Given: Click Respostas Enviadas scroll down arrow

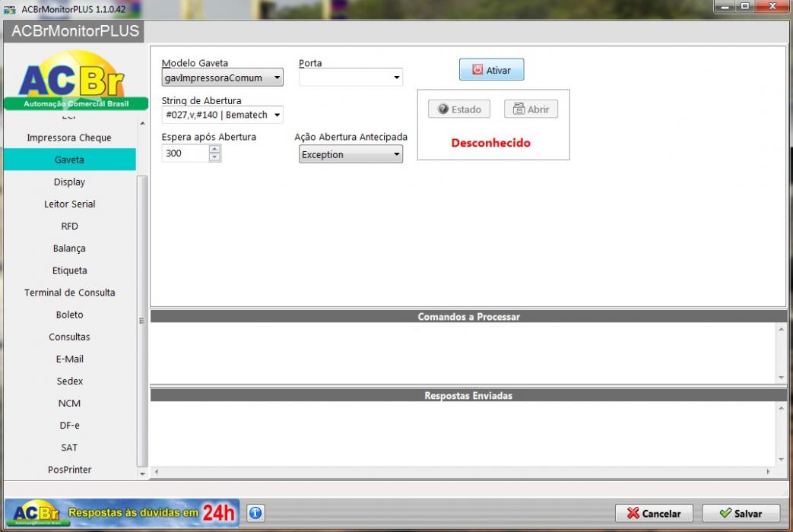Looking at the screenshot, I should pos(782,459).
